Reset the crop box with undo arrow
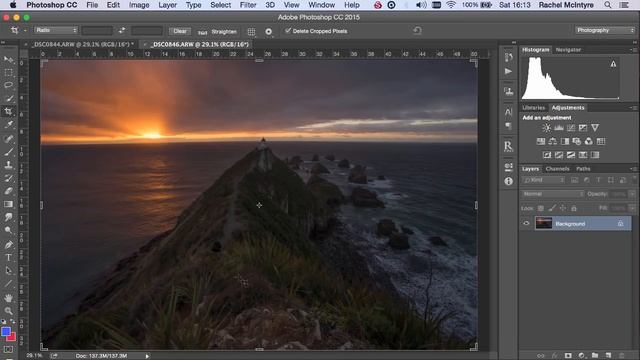 (417, 31)
